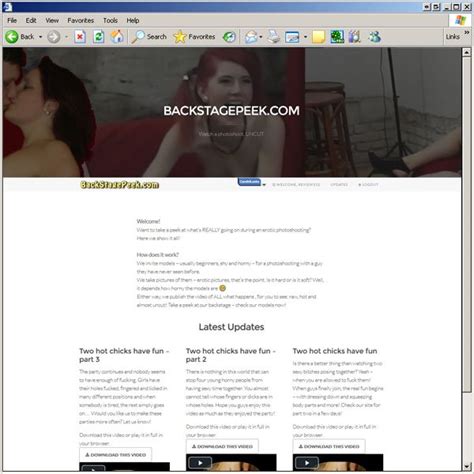Click the scrollbar down arrow
Screen dimensions: 474x474
coord(466,466)
